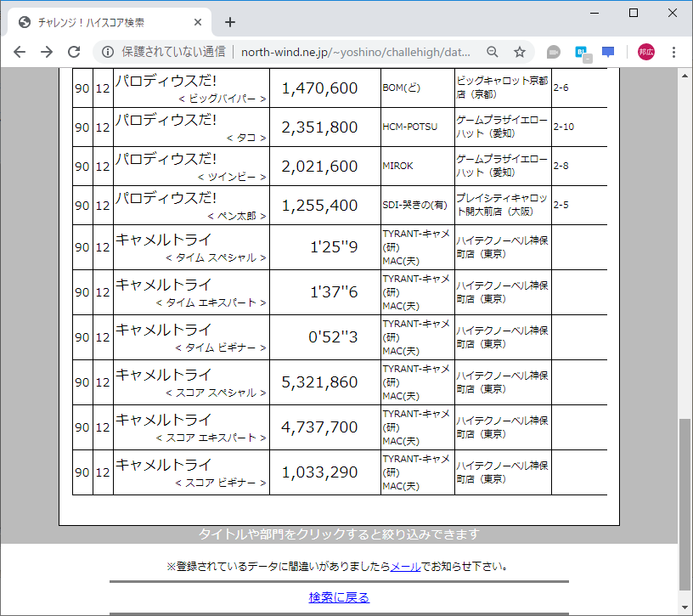
Task: Open a new browser tab
Action: click(230, 22)
